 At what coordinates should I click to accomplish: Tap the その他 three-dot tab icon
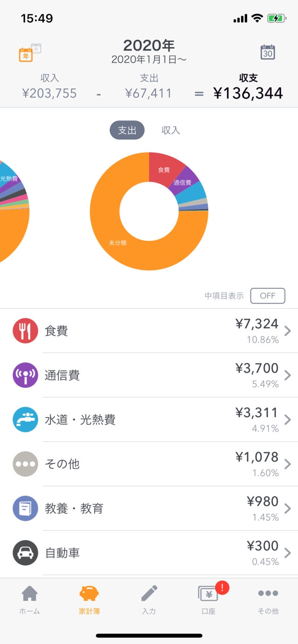coord(268,593)
